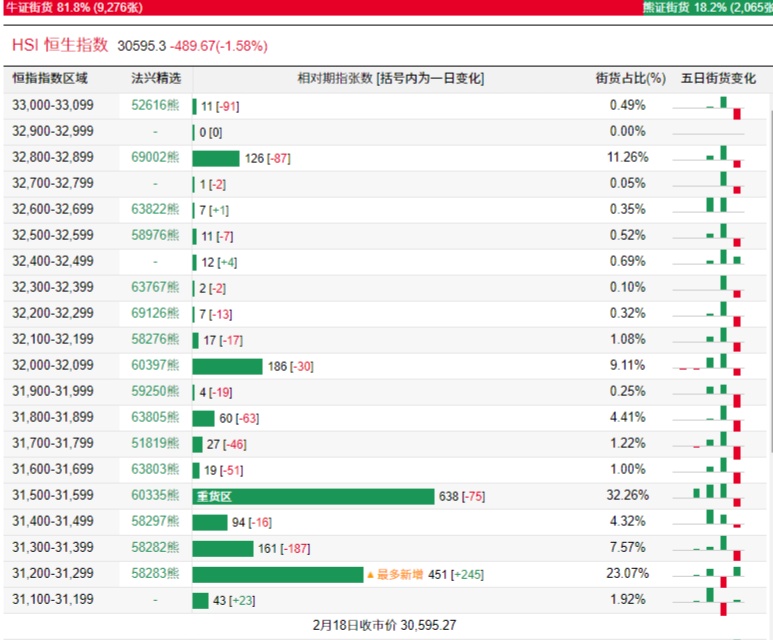Click the 五日街货变化 column header
This screenshot has width=773, height=640.
pos(718,78)
